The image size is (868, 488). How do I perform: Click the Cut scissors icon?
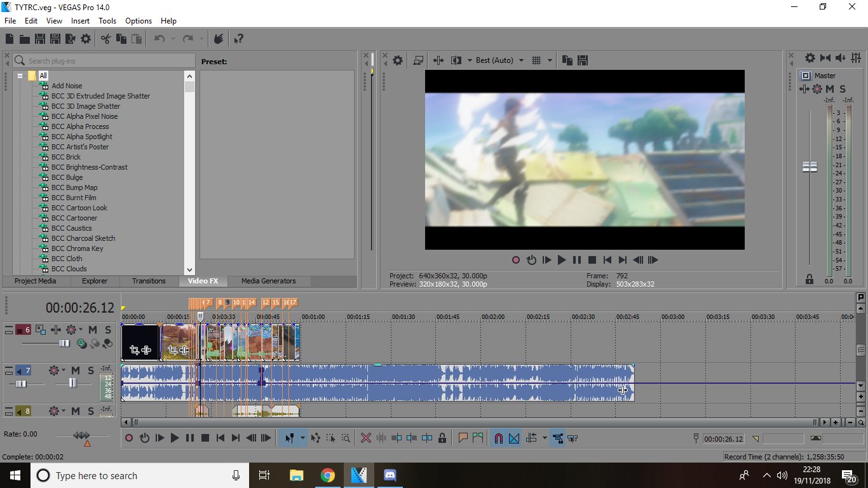[106, 39]
